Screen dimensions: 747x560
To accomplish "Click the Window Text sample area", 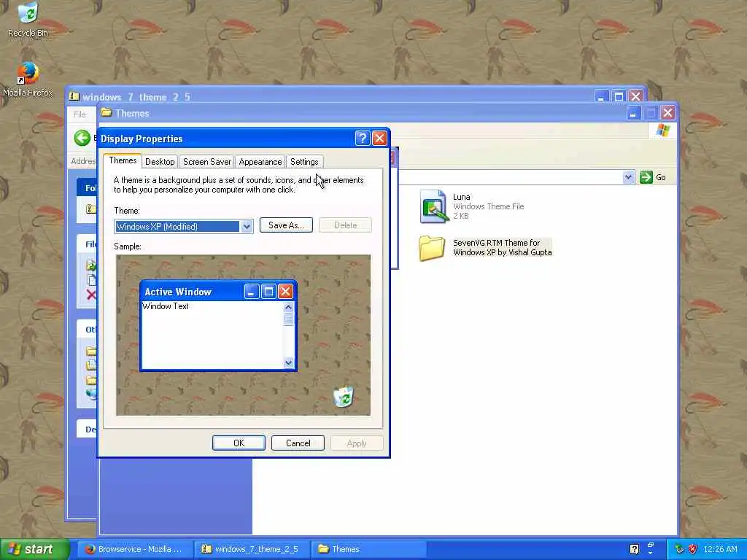I will coord(212,335).
